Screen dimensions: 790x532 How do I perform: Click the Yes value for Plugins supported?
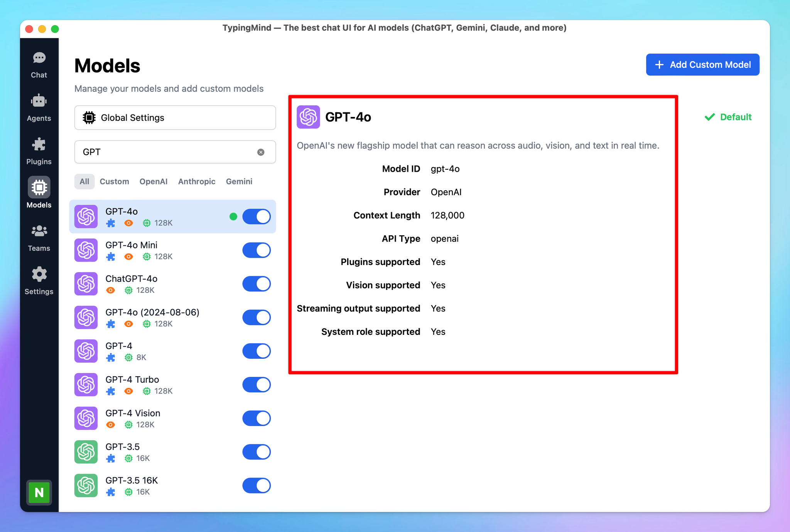pos(438,262)
